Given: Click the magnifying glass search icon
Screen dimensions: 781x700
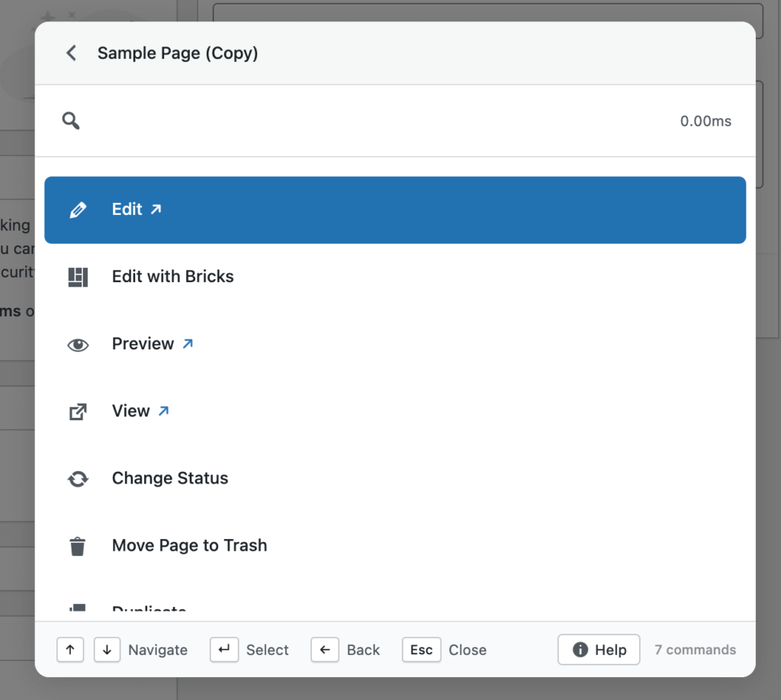Looking at the screenshot, I should point(70,120).
